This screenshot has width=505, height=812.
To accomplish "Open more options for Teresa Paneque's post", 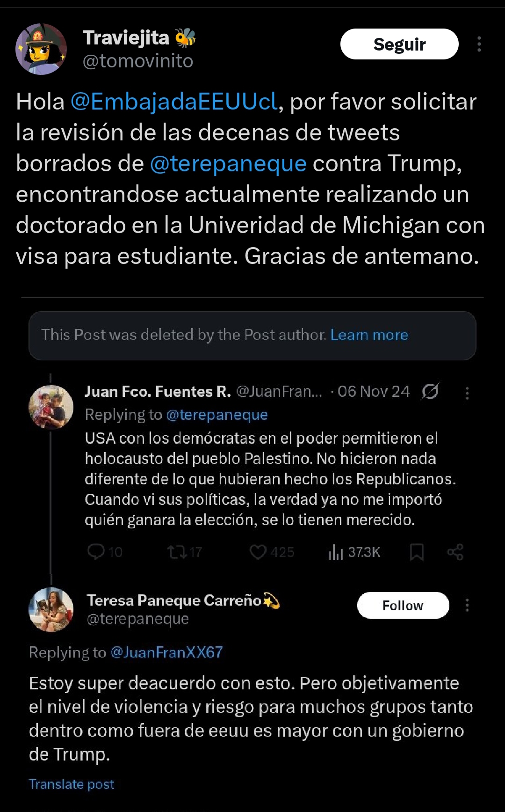I will 467,605.
